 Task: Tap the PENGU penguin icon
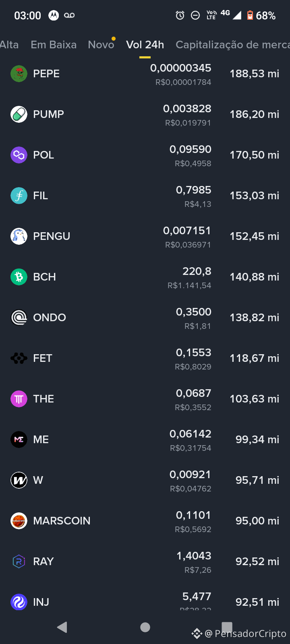(x=19, y=236)
